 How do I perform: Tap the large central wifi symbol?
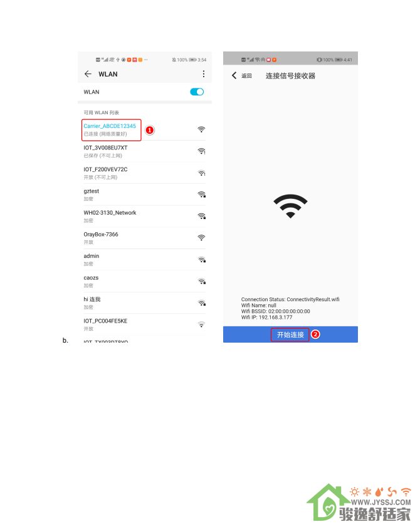(x=290, y=206)
